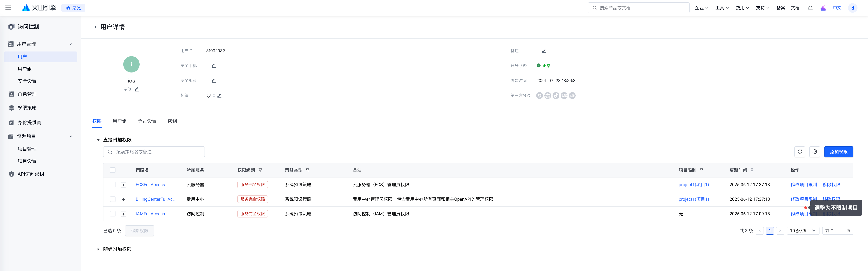868x271 pixels.
Task: Open the hamburger navigation menu
Action: [8, 8]
